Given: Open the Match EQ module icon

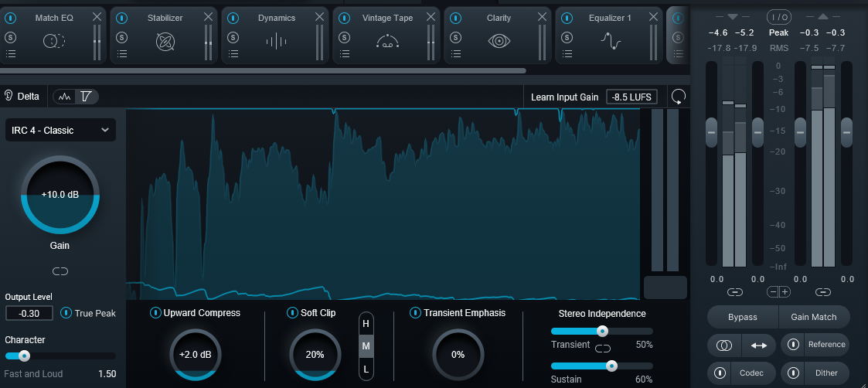Looking at the screenshot, I should click(x=54, y=40).
